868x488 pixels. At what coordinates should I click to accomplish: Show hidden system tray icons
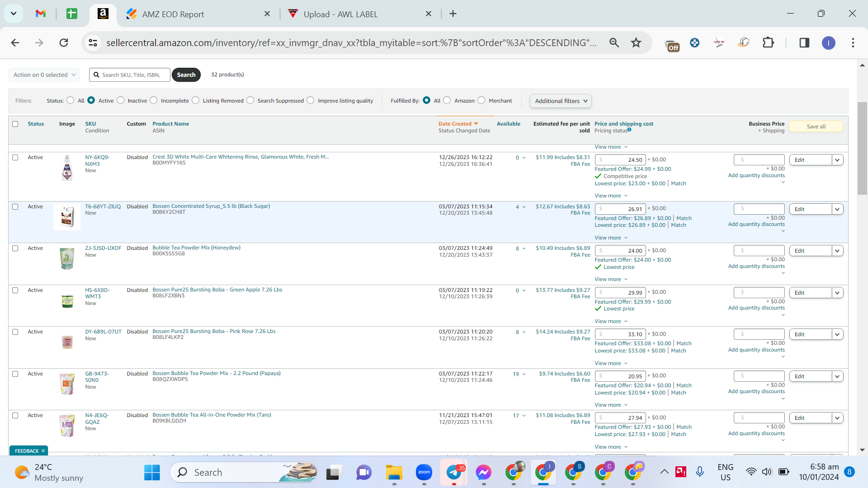point(664,472)
